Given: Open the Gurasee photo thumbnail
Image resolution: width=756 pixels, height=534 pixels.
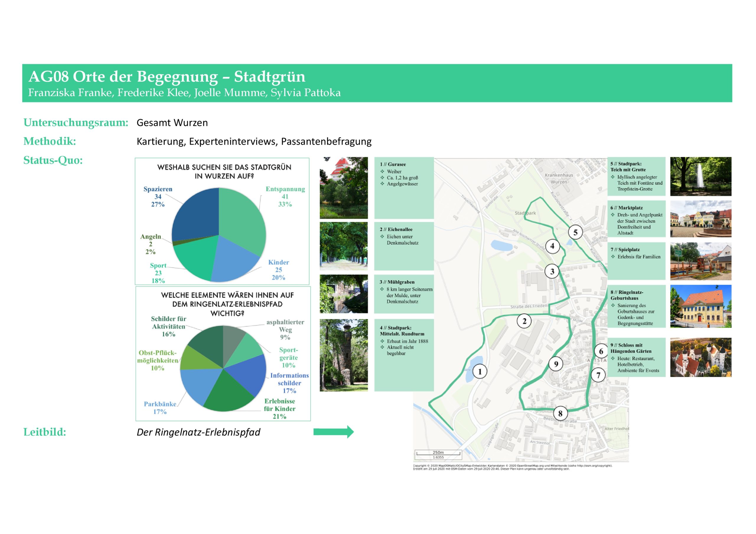Looking at the screenshot, I should pos(343,188).
